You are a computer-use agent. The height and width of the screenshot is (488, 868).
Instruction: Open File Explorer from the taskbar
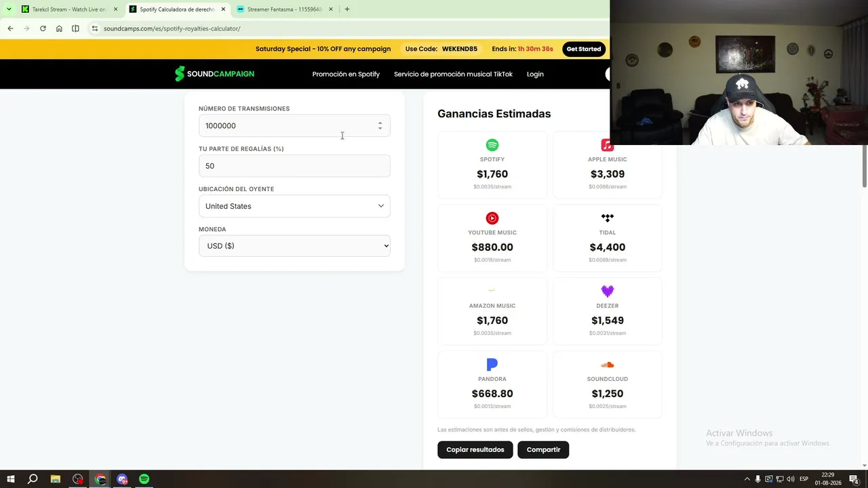coord(56,479)
